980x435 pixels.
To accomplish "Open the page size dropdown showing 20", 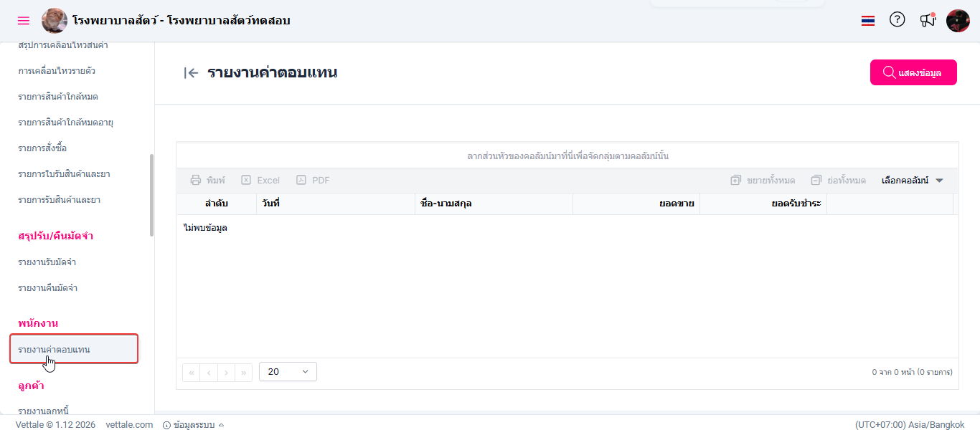I will click(288, 372).
